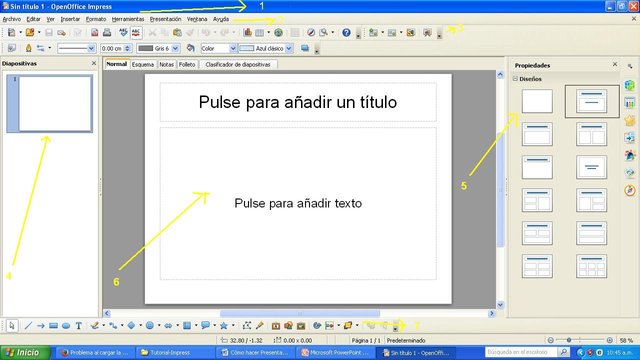Click the Búsqueda en el escritorio search box
Viewport: 640px width, 360px height.
point(521,352)
